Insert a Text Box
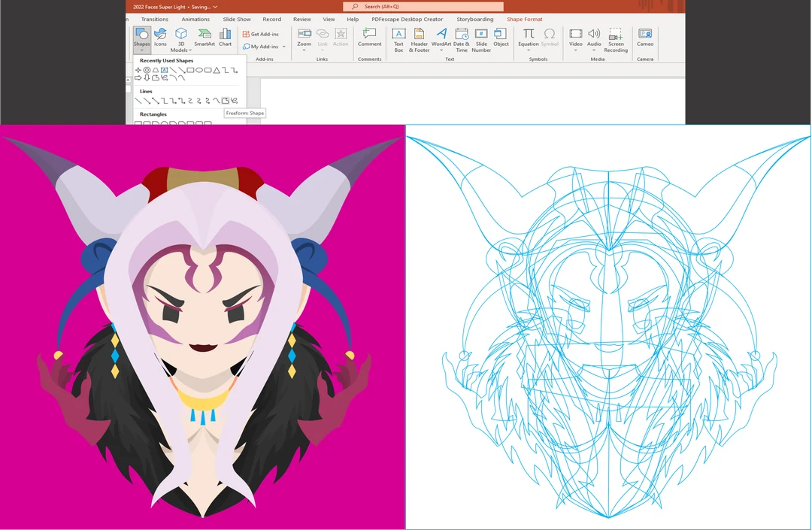 (x=398, y=38)
